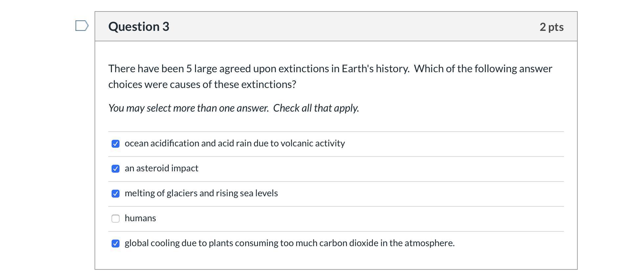Click the "Question 3" heading

tap(139, 27)
